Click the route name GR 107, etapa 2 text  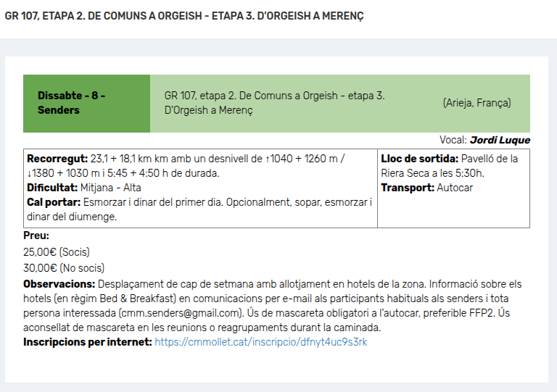(274, 103)
